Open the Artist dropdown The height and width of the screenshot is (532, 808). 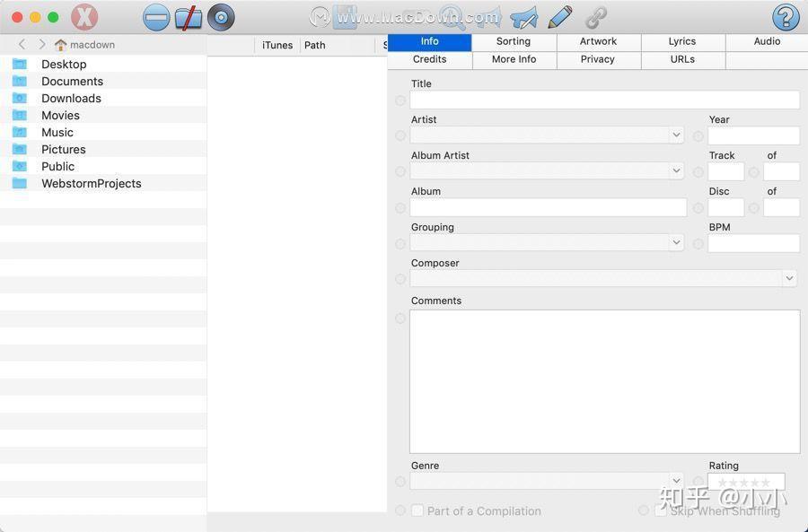[x=676, y=135]
